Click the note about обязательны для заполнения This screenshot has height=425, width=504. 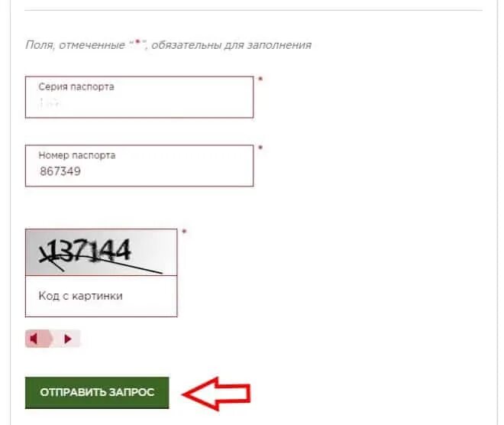168,45
